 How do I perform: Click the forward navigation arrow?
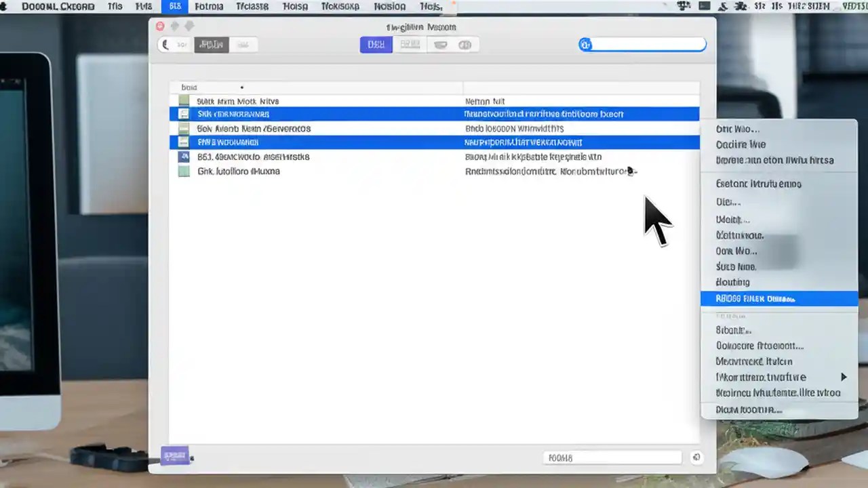189,26
